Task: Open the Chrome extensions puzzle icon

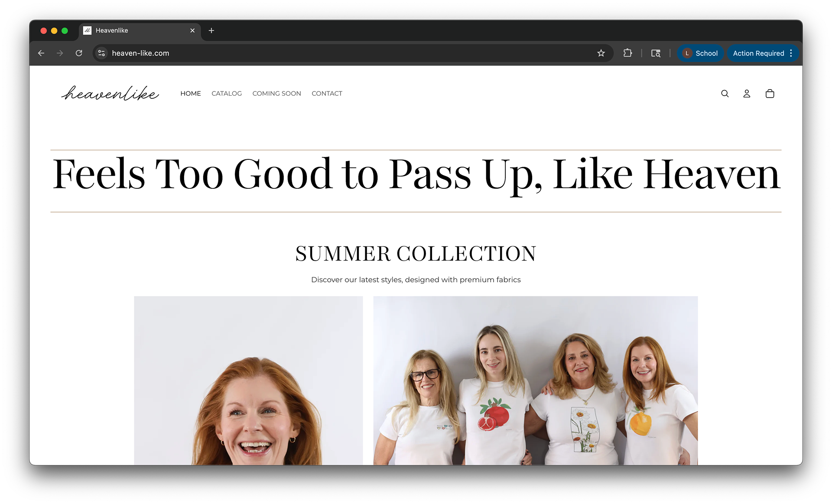Action: pyautogui.click(x=627, y=53)
